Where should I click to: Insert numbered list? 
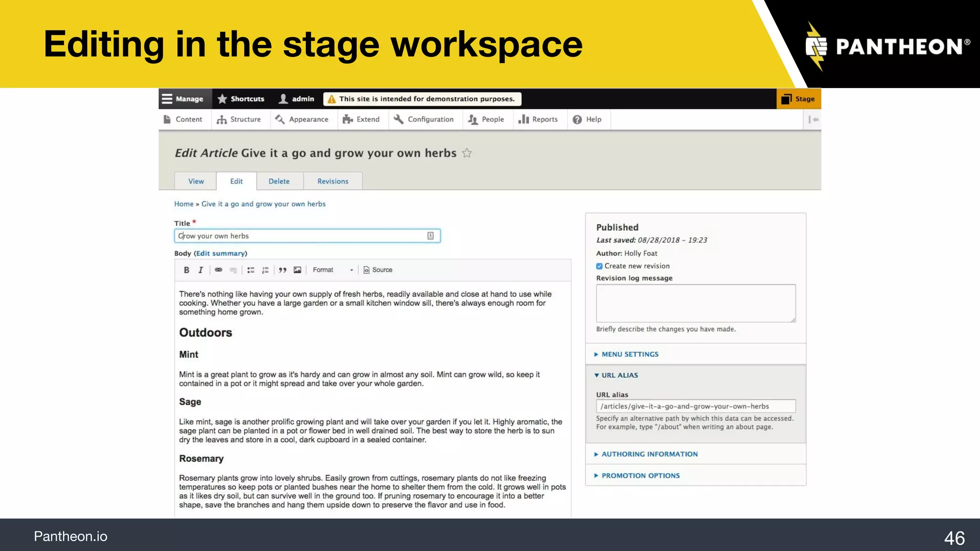click(x=265, y=270)
